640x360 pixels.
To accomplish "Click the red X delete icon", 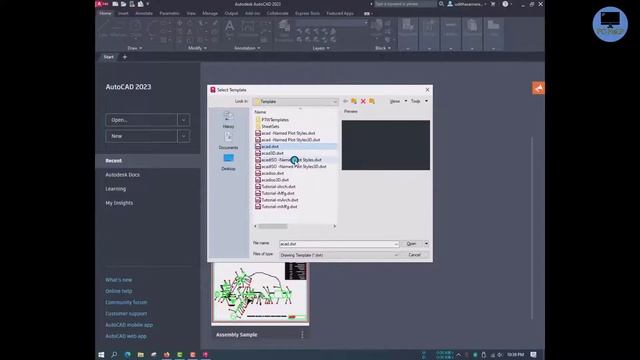I will coord(363,101).
